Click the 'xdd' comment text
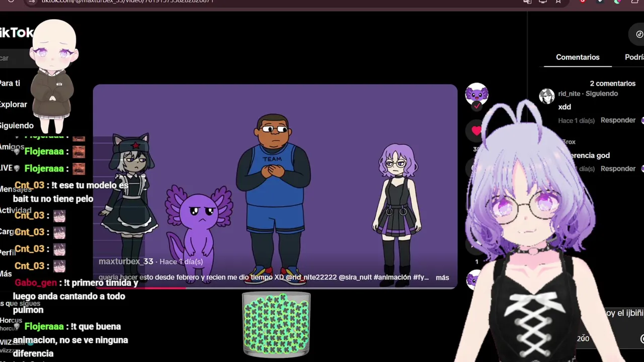644x362 pixels. pyautogui.click(x=565, y=107)
